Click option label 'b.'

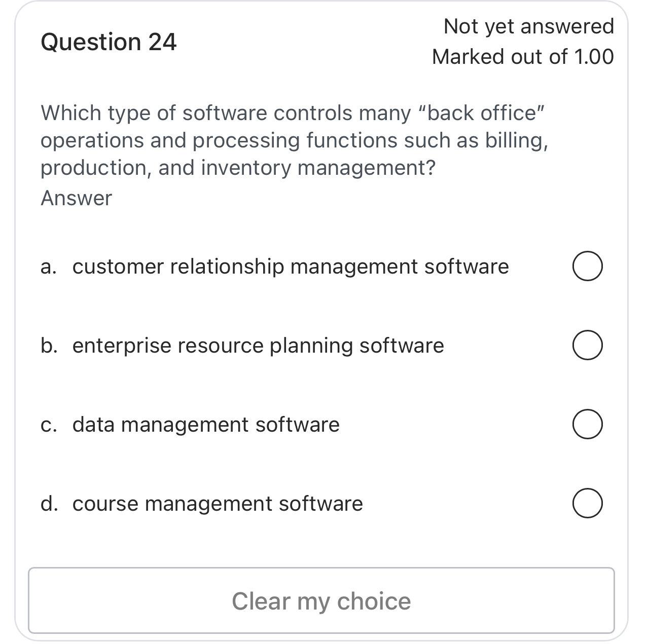coord(48,346)
